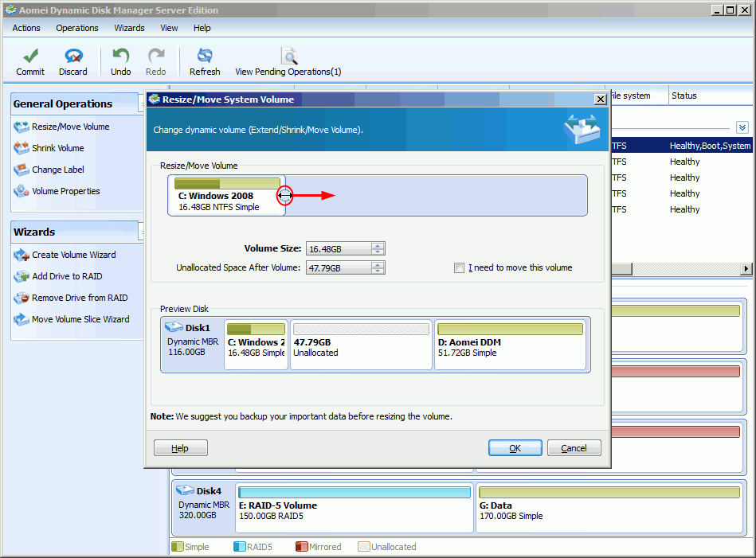Open the Wizards menu

(x=129, y=28)
